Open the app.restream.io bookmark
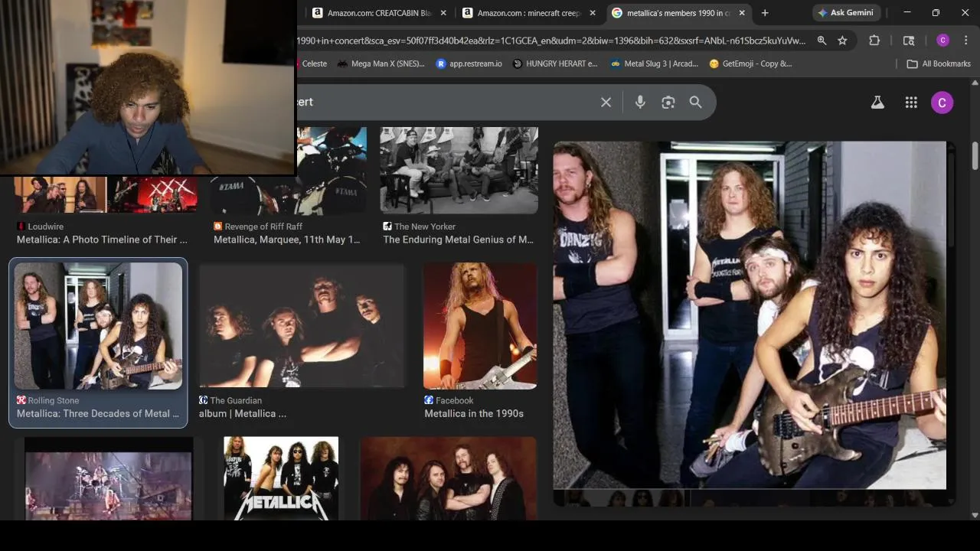The height and width of the screenshot is (551, 980). click(469, 64)
